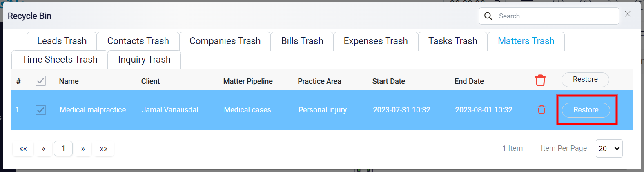Open the Contacts Trash tab
The height and width of the screenshot is (172, 644).
[138, 41]
